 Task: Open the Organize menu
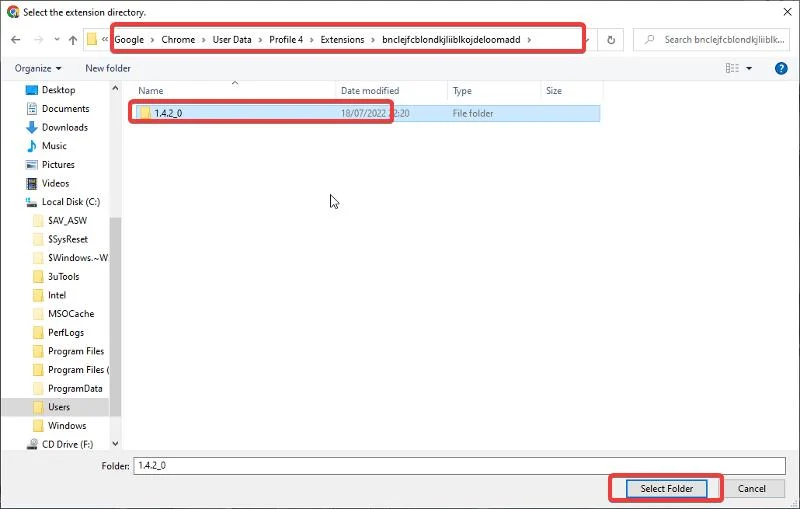click(x=38, y=68)
